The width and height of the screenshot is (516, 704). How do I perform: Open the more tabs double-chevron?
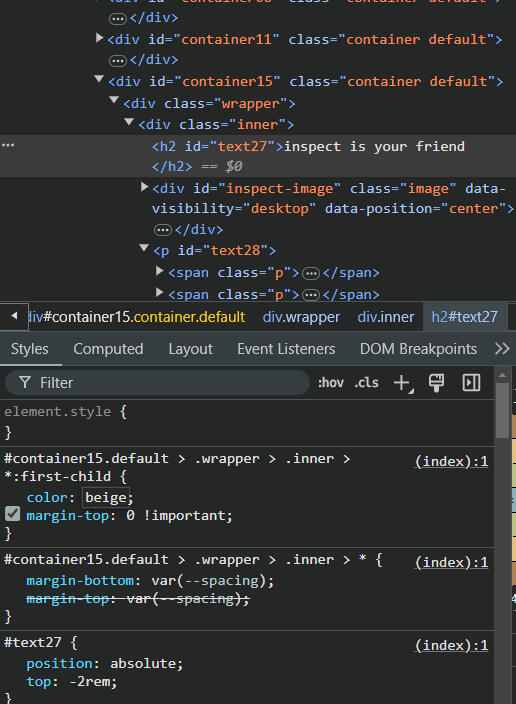(502, 349)
